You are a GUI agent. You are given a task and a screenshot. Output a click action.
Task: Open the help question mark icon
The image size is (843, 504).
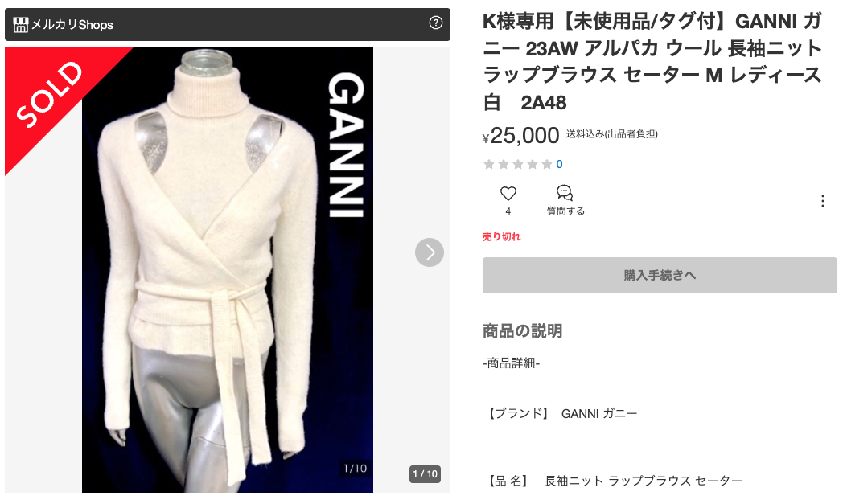tap(435, 23)
